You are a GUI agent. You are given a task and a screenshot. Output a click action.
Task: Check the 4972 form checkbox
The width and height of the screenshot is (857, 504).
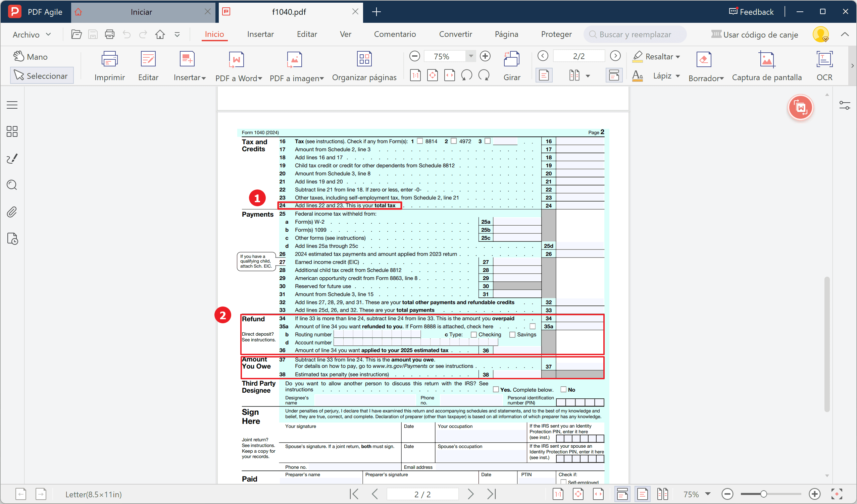click(x=454, y=141)
